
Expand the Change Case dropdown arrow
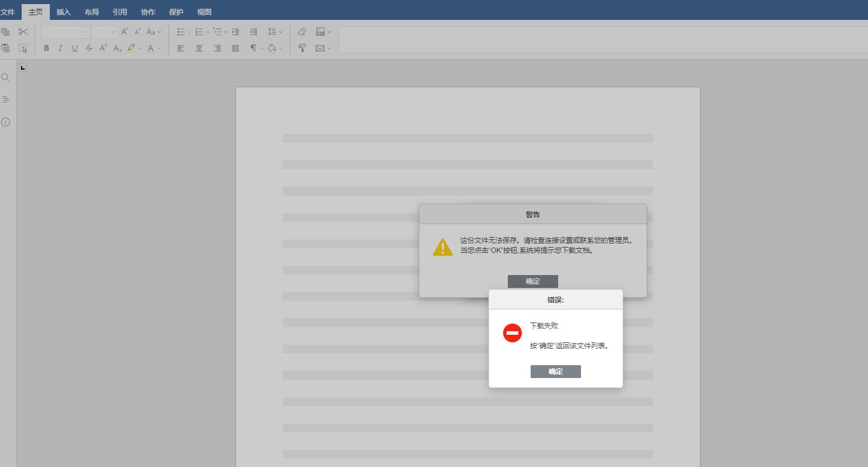click(x=159, y=32)
